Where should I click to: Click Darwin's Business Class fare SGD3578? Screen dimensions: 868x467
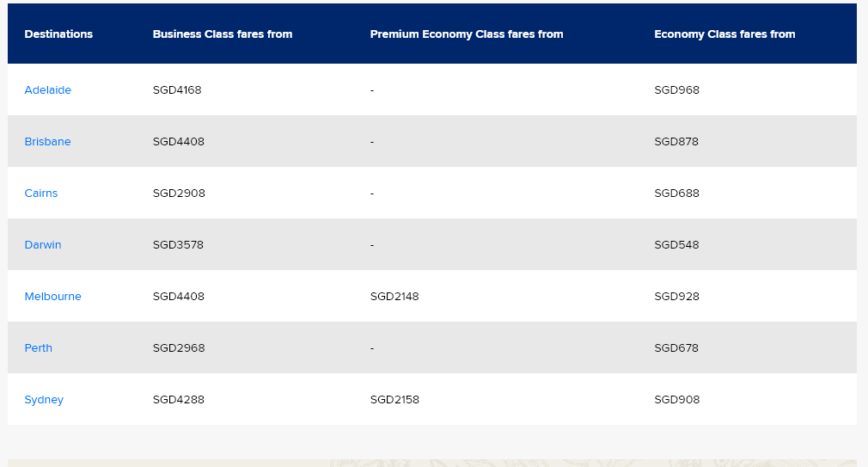(x=179, y=245)
